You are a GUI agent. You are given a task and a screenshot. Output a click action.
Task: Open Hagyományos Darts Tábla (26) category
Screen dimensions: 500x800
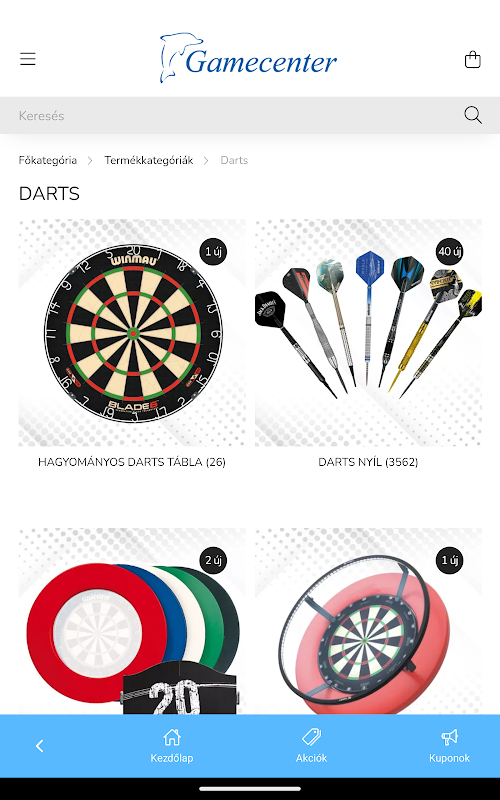click(x=132, y=462)
